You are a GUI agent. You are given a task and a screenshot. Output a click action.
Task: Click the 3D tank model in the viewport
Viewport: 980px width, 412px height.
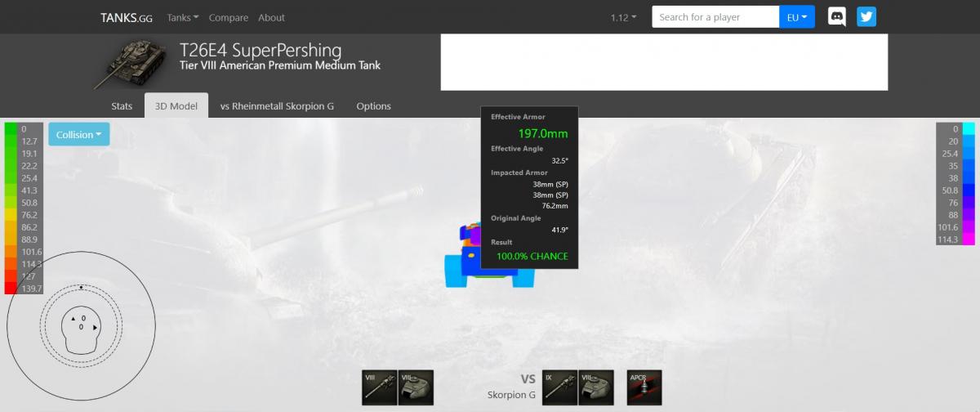(x=491, y=255)
